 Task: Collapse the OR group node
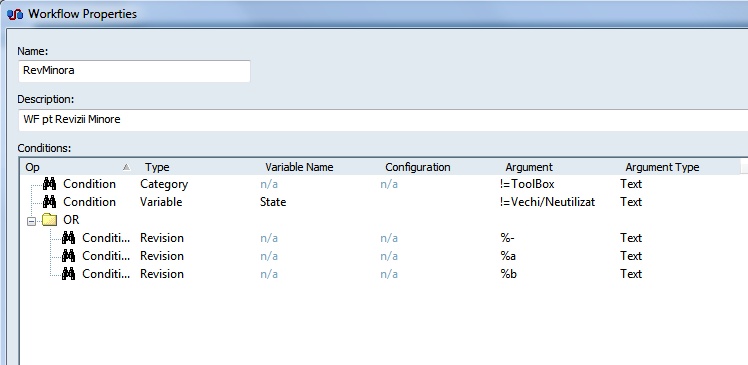[31, 220]
